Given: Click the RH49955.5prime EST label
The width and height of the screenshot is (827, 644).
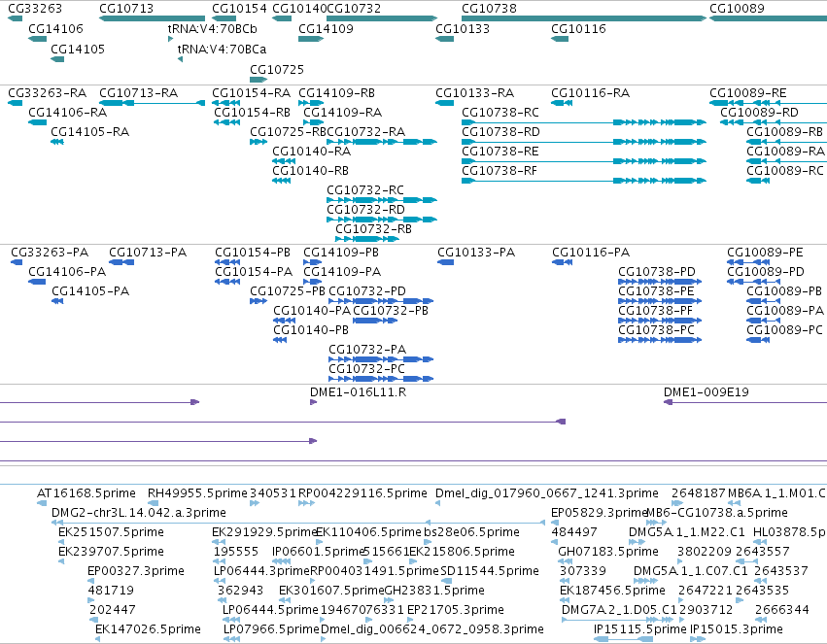Looking at the screenshot, I should [x=197, y=493].
